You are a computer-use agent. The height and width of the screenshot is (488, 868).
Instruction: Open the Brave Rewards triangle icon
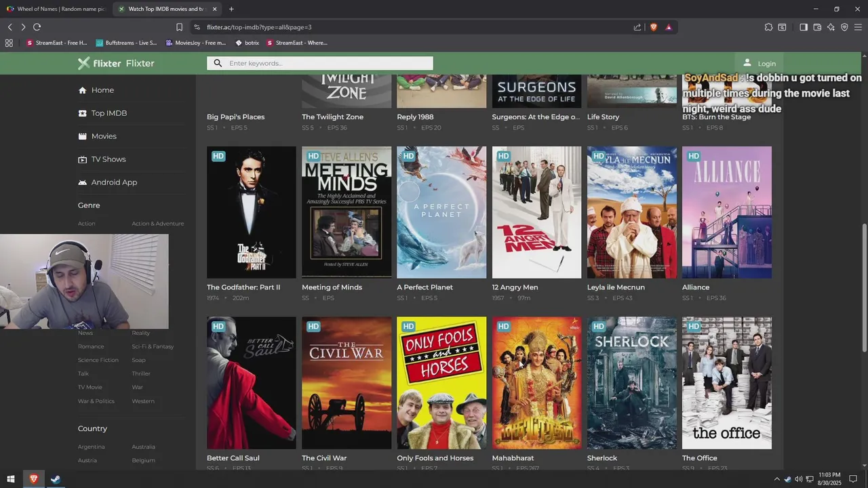[669, 27]
